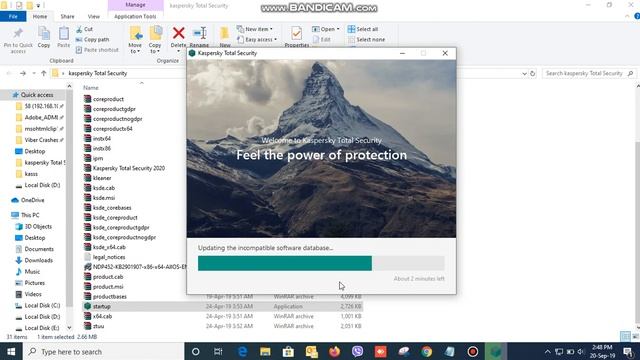Launch Microsoft Edge from taskbar
Screen dimensions: 640x360
pos(242,351)
